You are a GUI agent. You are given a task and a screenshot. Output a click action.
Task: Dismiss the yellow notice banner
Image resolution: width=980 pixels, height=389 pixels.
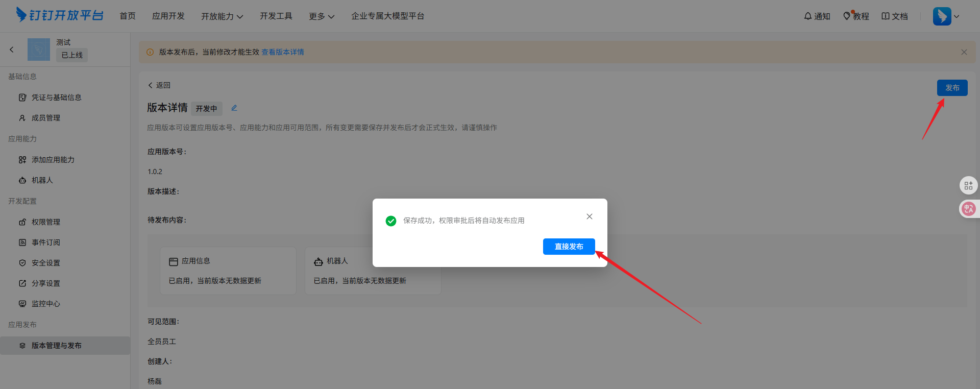[964, 52]
